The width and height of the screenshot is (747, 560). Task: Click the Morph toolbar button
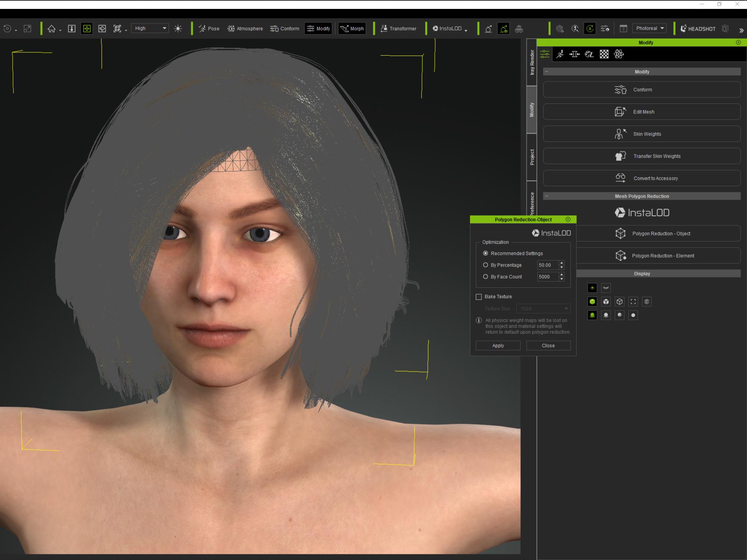click(352, 29)
